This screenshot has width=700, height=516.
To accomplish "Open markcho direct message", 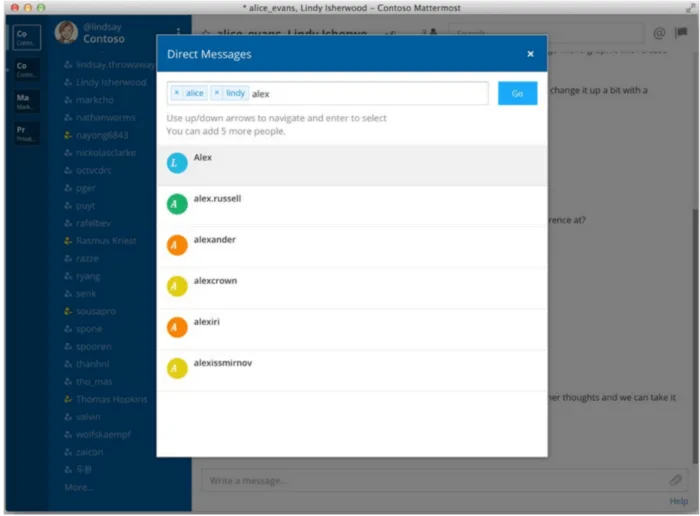I will (89, 100).
